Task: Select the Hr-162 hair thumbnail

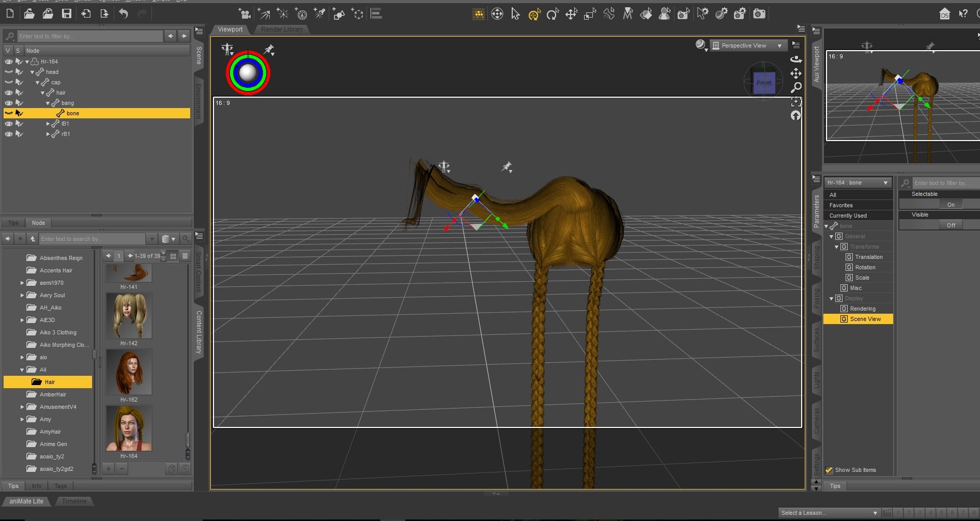Action: tap(129, 372)
